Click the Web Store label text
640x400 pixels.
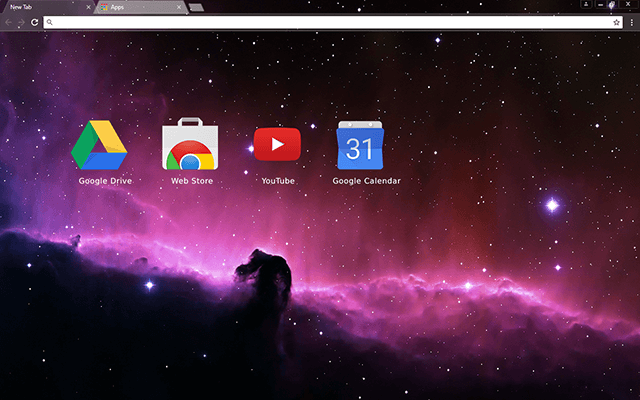click(189, 181)
